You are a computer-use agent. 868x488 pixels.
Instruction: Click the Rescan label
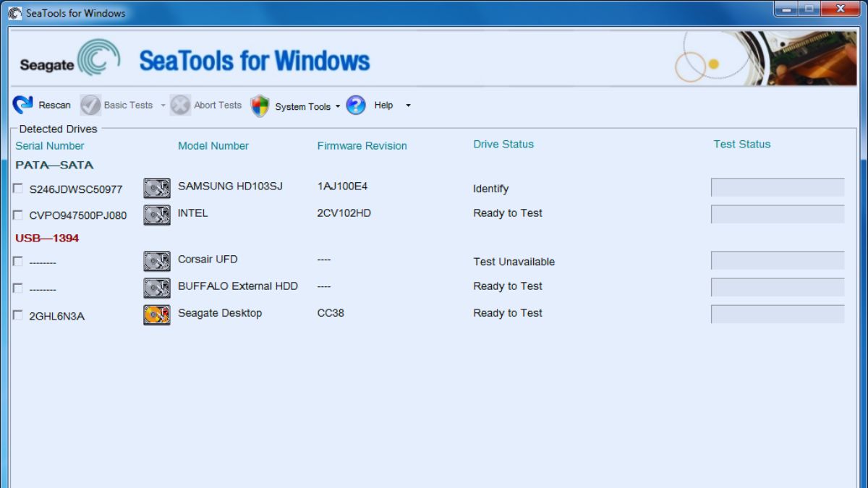pos(55,105)
